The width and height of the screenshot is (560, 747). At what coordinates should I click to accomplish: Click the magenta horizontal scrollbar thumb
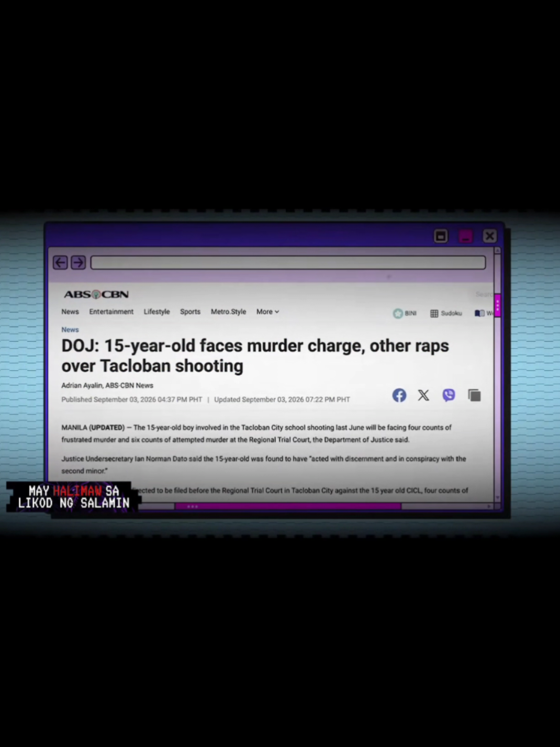(x=288, y=506)
